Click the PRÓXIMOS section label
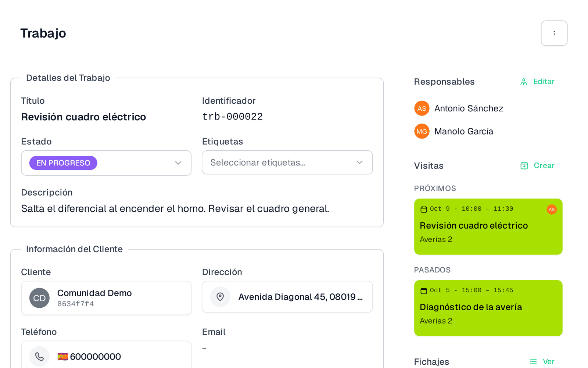This screenshot has height=368, width=588. point(435,189)
